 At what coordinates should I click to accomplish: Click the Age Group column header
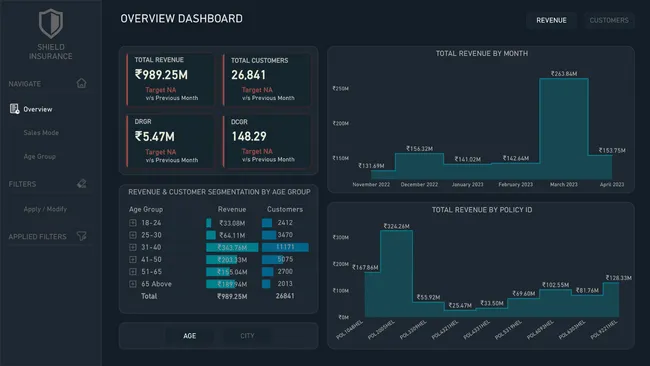click(x=146, y=209)
